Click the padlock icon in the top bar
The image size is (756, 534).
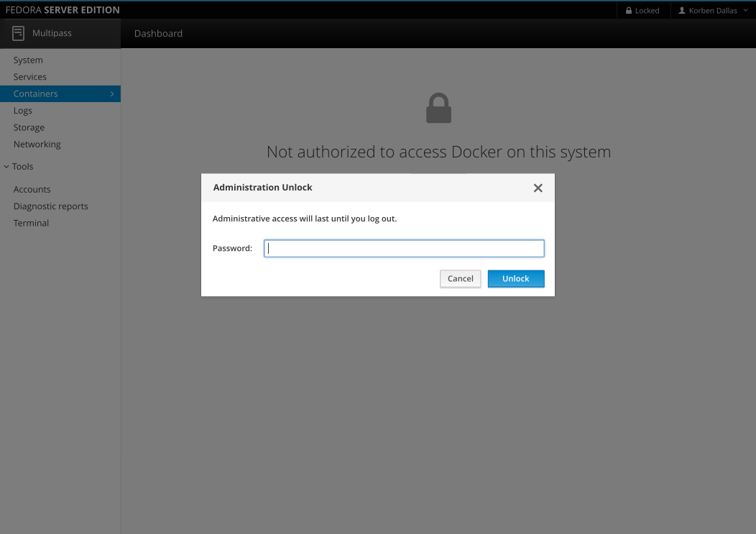click(x=629, y=10)
